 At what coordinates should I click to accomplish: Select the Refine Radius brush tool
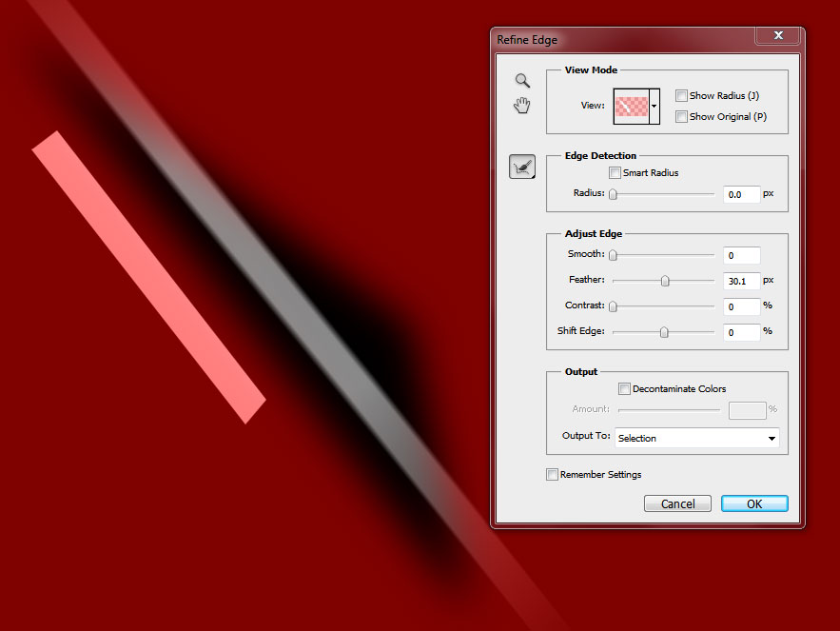coord(522,168)
